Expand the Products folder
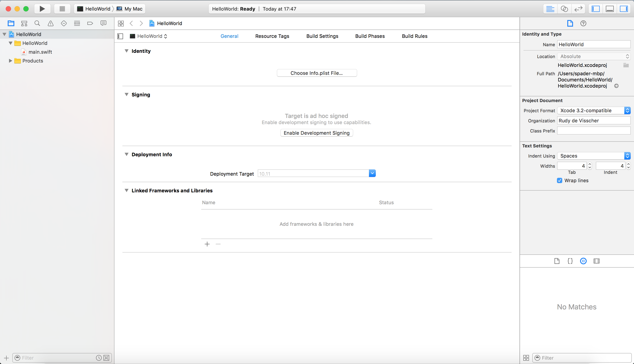This screenshot has height=364, width=634. coord(11,61)
